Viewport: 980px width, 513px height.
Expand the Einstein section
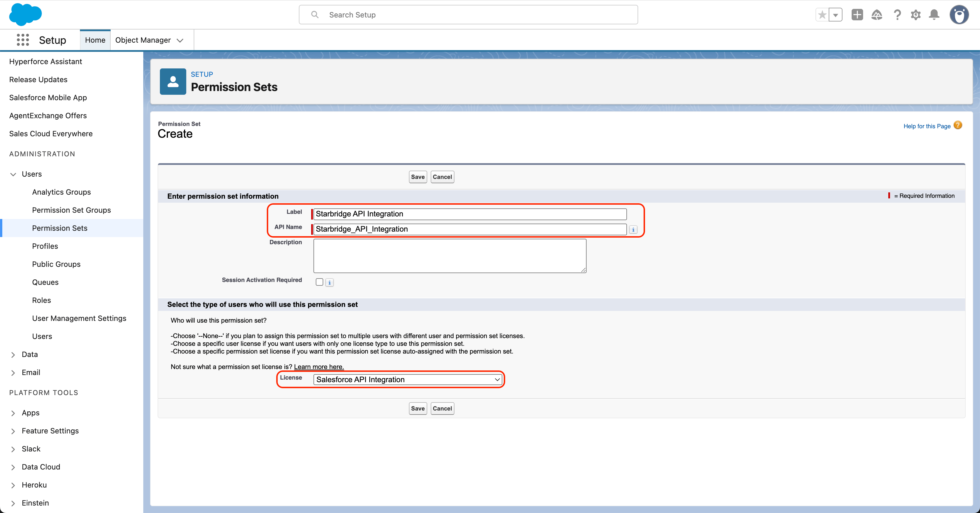point(13,503)
